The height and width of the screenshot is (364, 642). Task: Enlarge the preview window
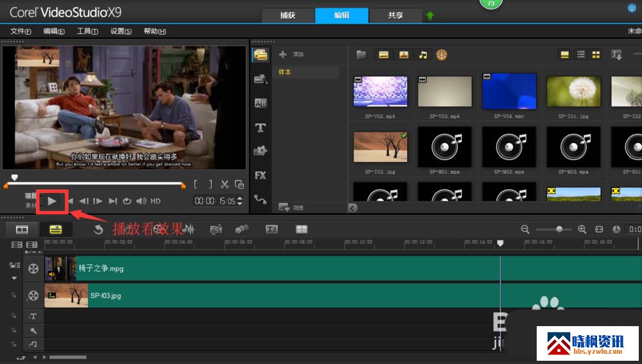[239, 184]
